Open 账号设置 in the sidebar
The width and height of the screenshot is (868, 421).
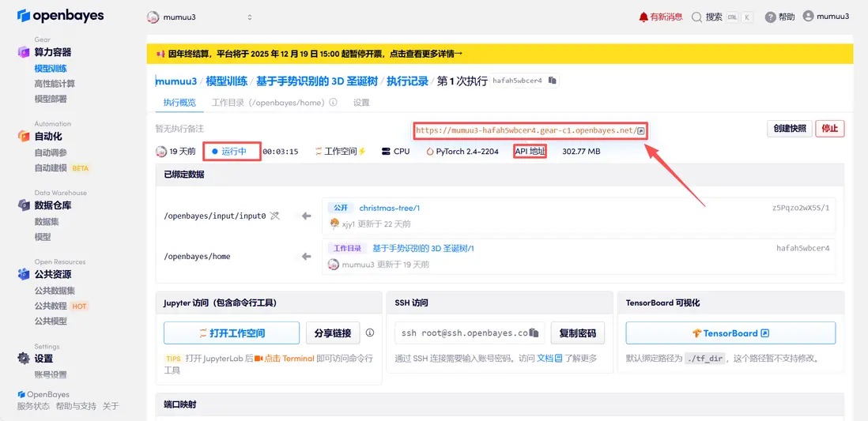(51, 374)
